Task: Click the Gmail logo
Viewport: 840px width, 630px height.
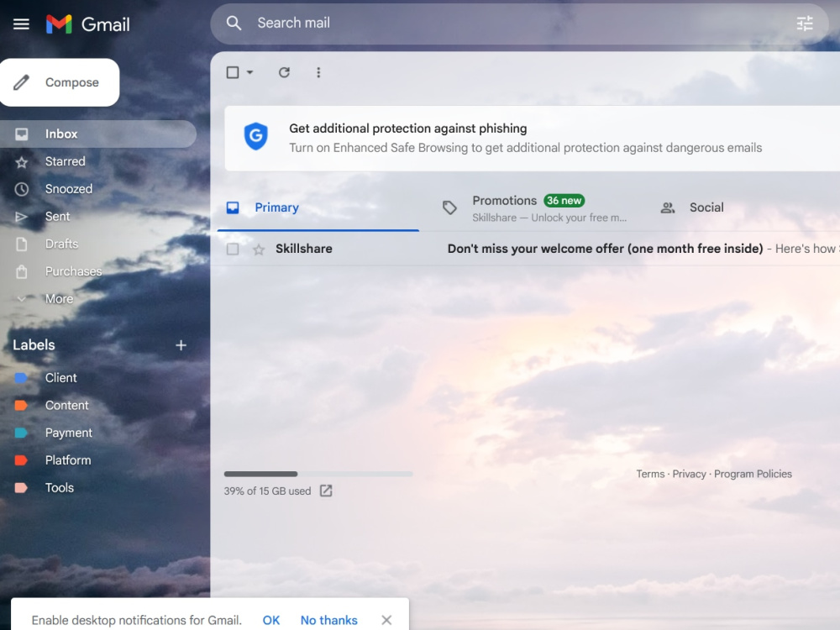Action: pyautogui.click(x=88, y=24)
